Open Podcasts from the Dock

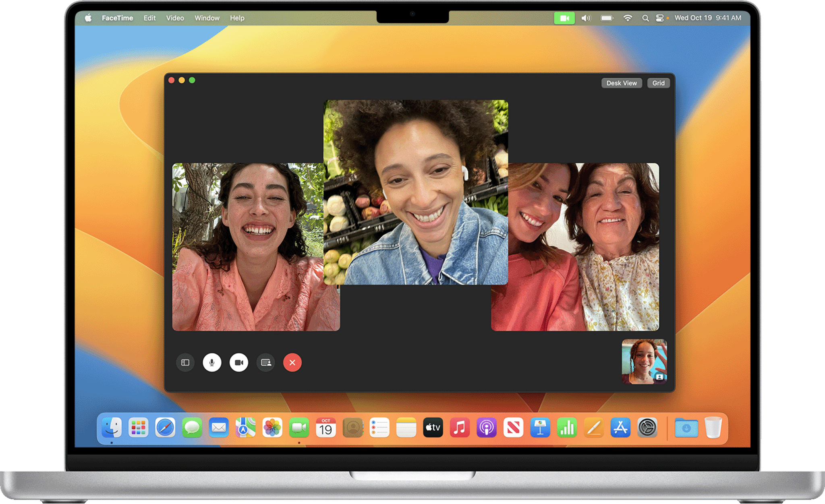click(x=486, y=428)
